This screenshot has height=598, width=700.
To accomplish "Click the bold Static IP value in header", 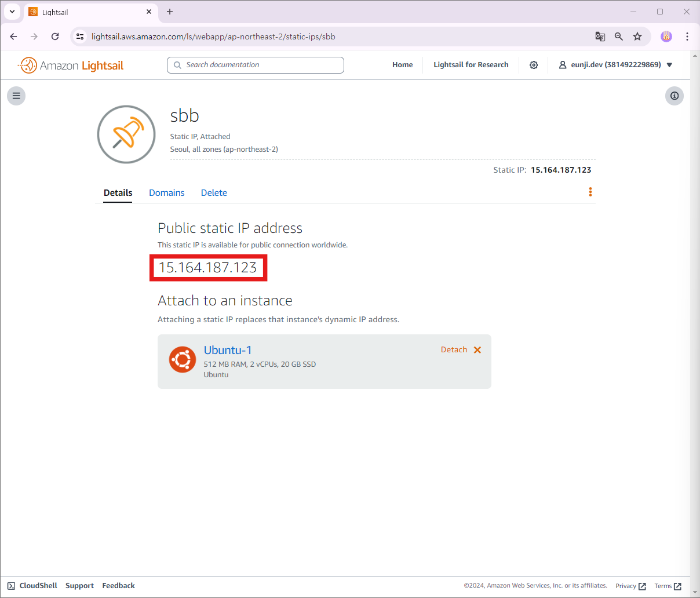I will coord(561,170).
